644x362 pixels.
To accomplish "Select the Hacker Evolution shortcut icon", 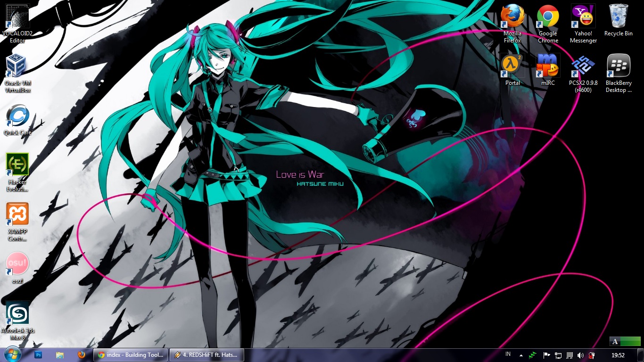I will point(17,172).
